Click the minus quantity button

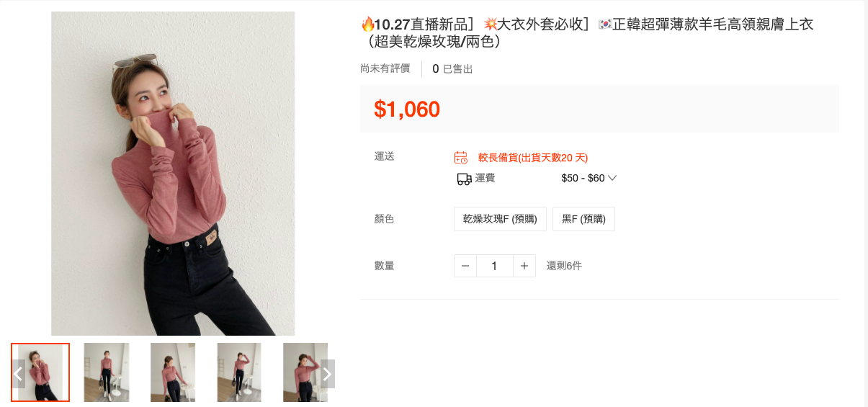[465, 266]
